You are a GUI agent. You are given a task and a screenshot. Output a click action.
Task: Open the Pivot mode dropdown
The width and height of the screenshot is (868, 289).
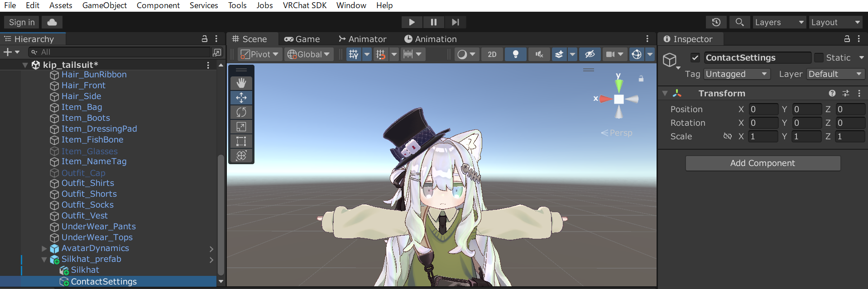pyautogui.click(x=260, y=54)
